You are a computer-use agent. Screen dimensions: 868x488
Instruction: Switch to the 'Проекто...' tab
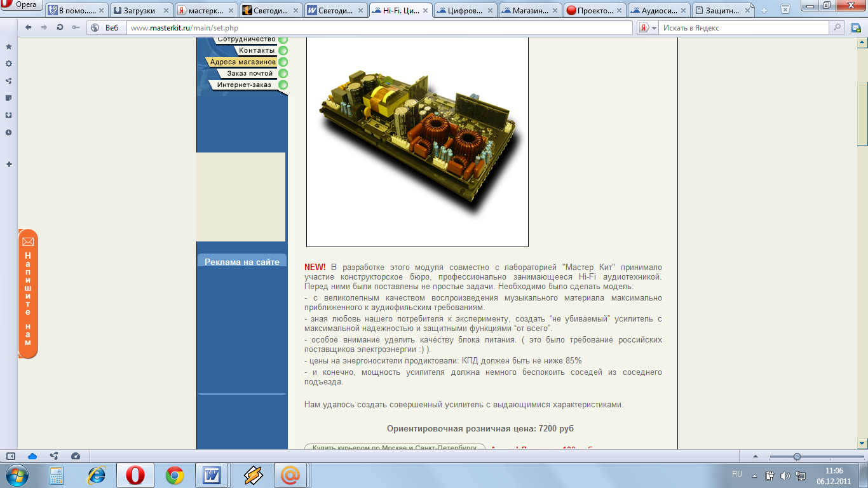pos(595,10)
